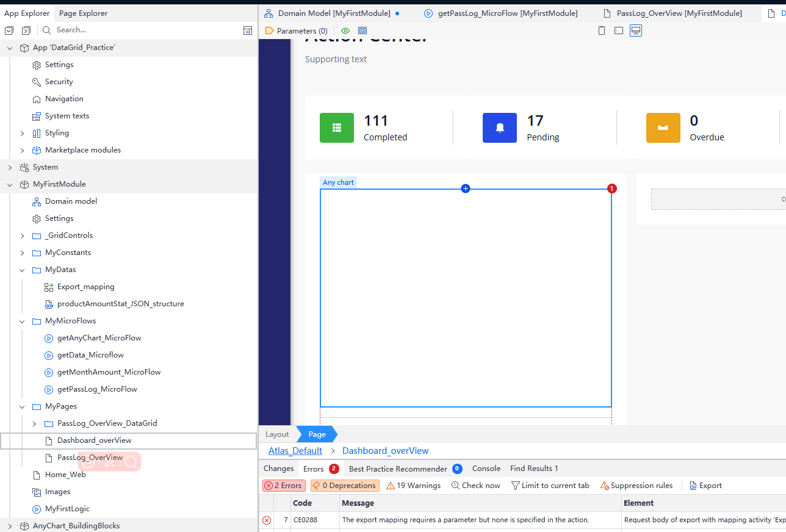Toggle the green eye conditional visibility view

(x=345, y=31)
